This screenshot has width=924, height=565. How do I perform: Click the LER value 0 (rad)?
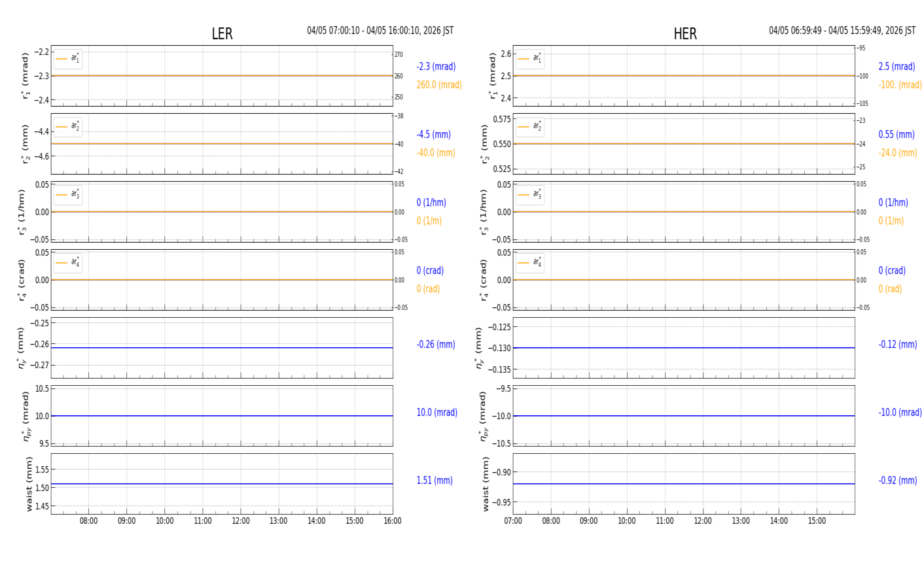click(x=428, y=289)
